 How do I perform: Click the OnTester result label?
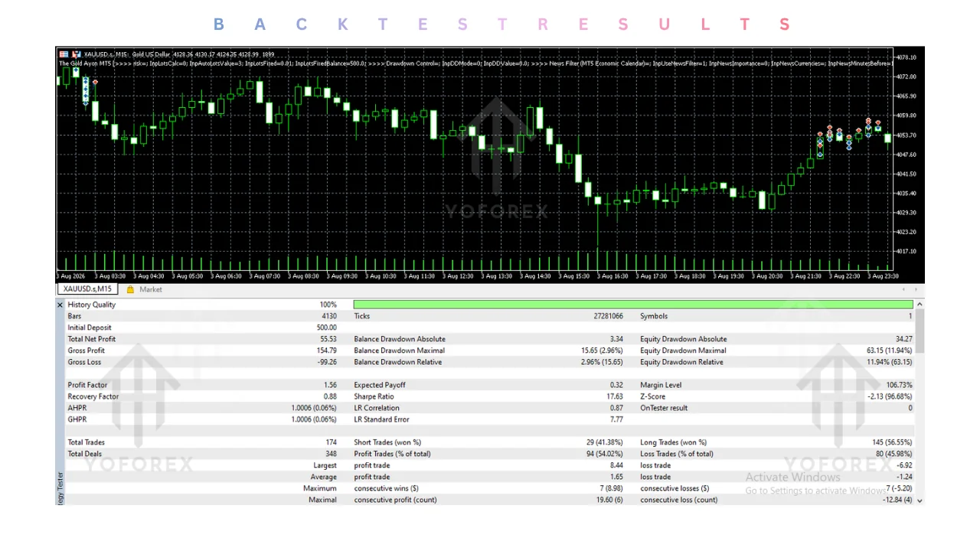pos(664,408)
